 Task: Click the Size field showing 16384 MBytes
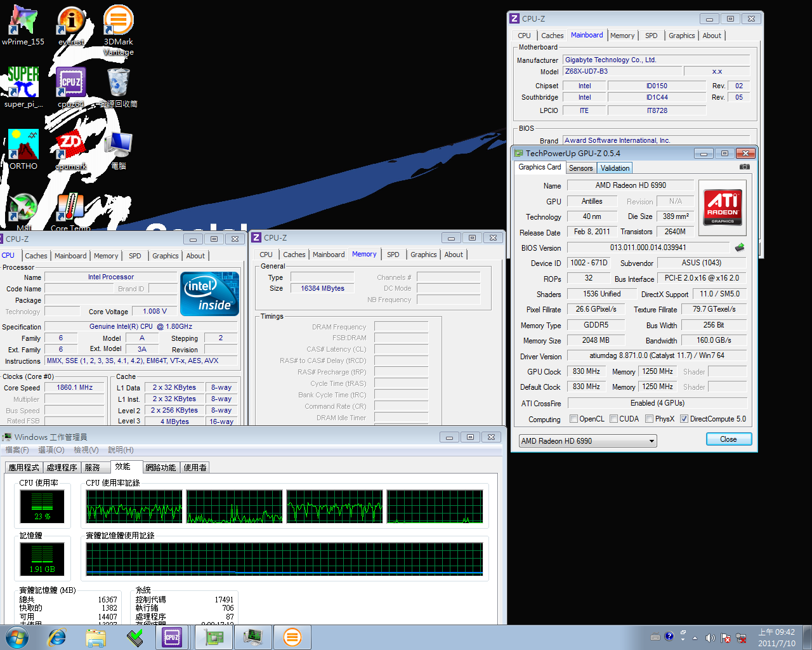click(x=322, y=288)
